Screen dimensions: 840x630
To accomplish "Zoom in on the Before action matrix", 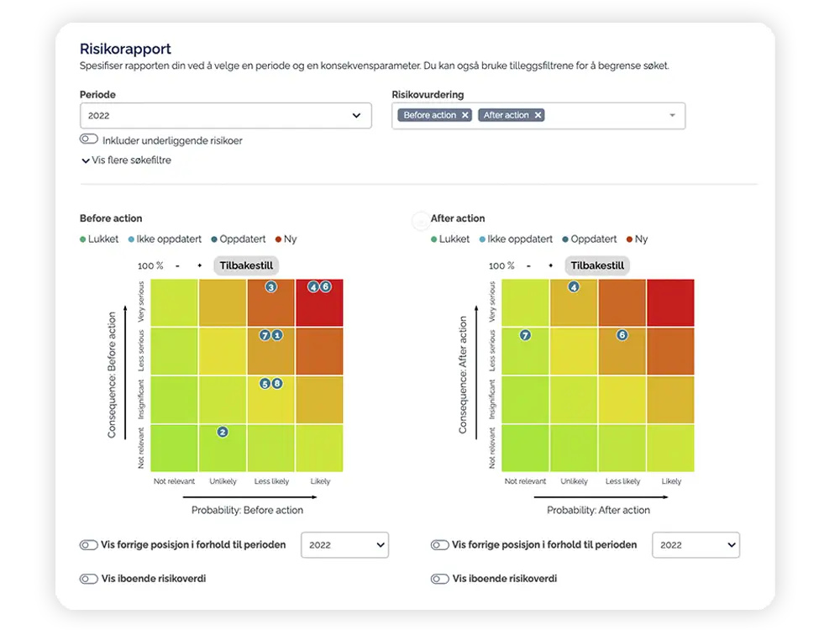I will [200, 265].
